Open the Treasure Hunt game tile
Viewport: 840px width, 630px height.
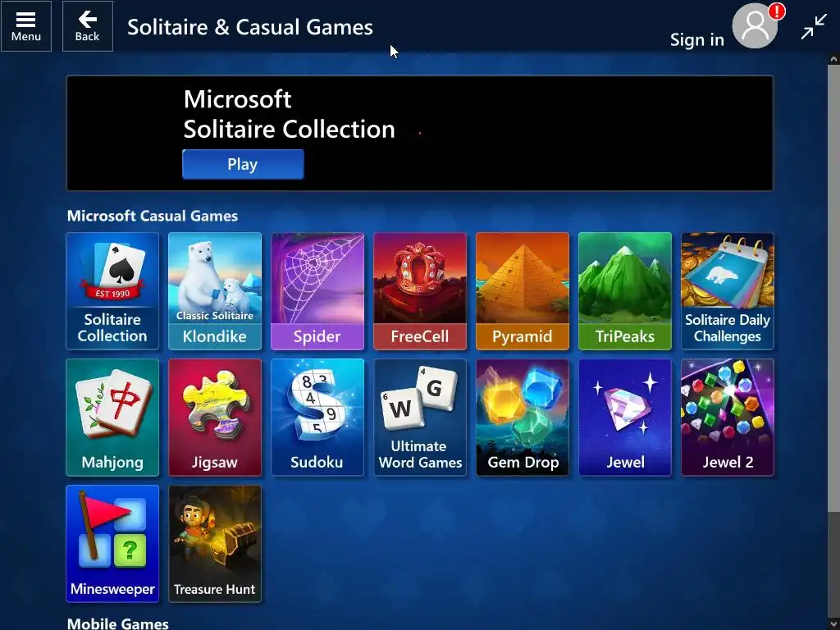(215, 544)
